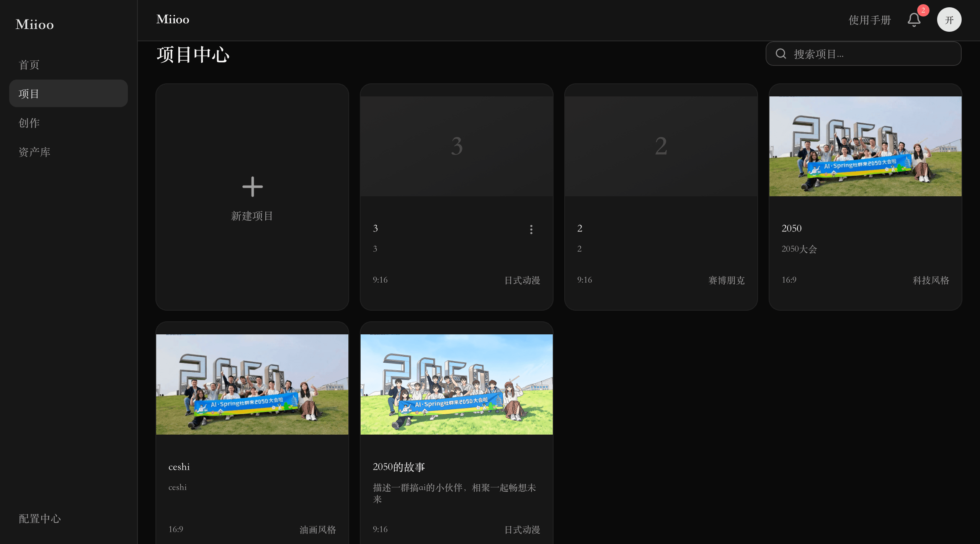
Task: Click the 2050大会 description
Action: pyautogui.click(x=799, y=249)
